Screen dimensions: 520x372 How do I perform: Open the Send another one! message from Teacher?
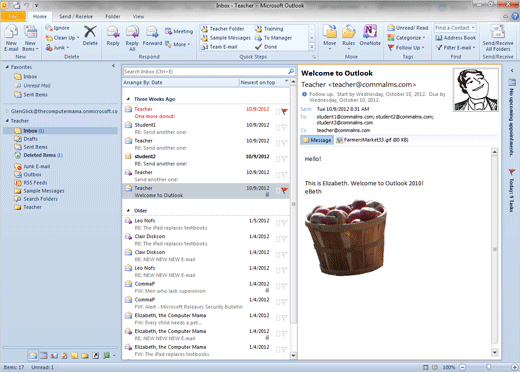[x=206, y=175]
